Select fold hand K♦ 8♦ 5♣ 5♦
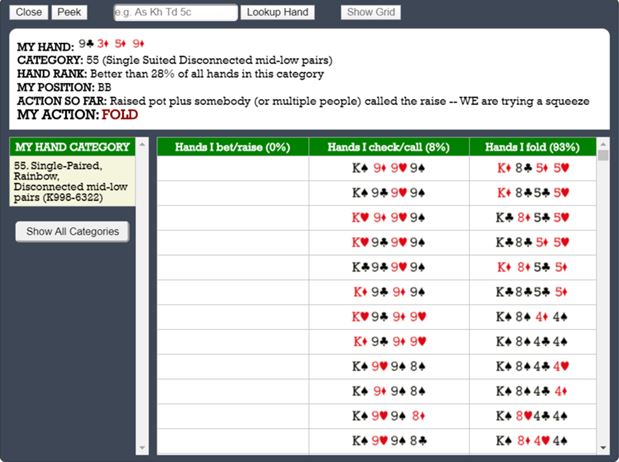This screenshot has width=619, height=462. point(533,267)
